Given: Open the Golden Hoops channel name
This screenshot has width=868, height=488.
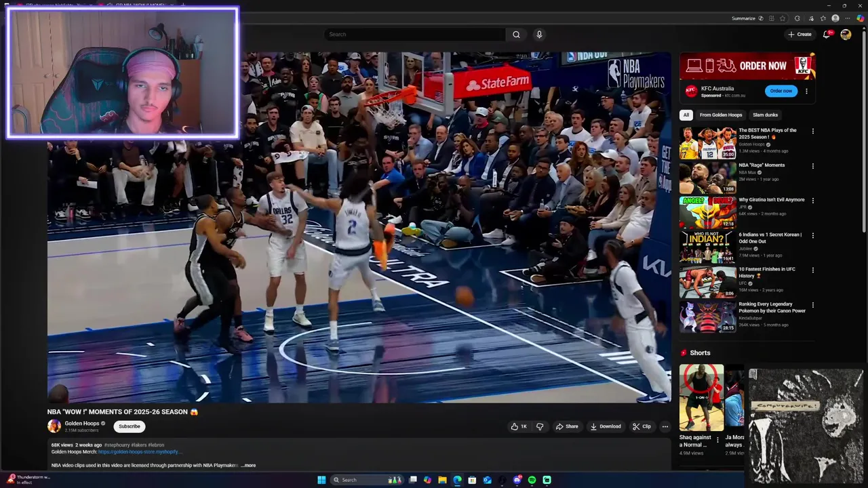Looking at the screenshot, I should point(82,423).
